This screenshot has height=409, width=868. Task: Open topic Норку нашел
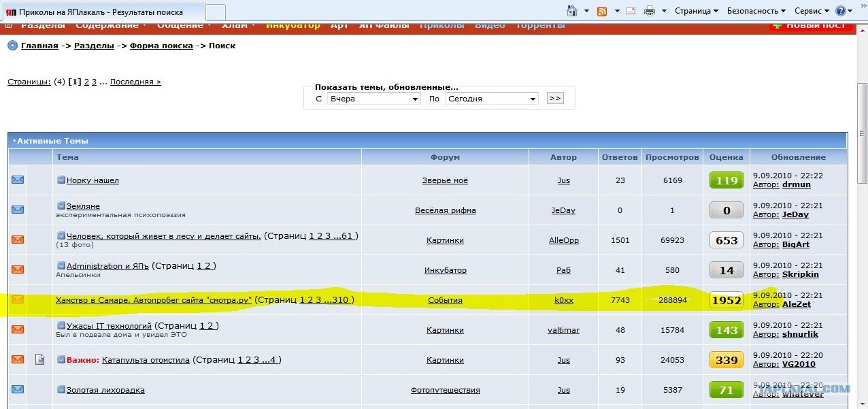[x=93, y=180]
